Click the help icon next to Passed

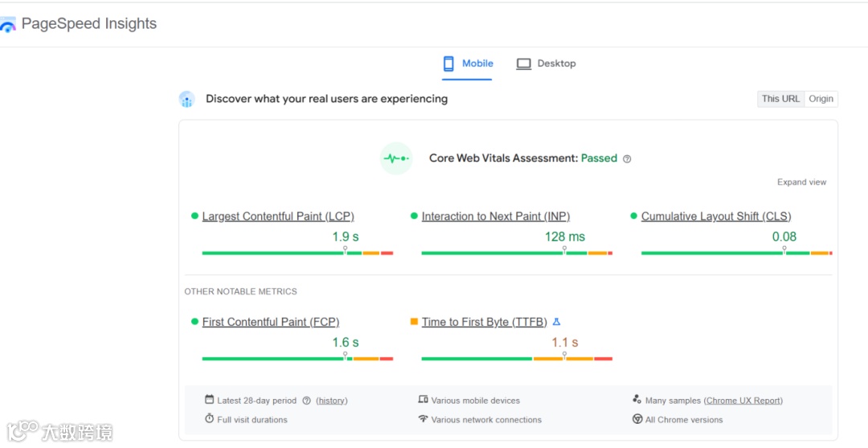tap(627, 159)
